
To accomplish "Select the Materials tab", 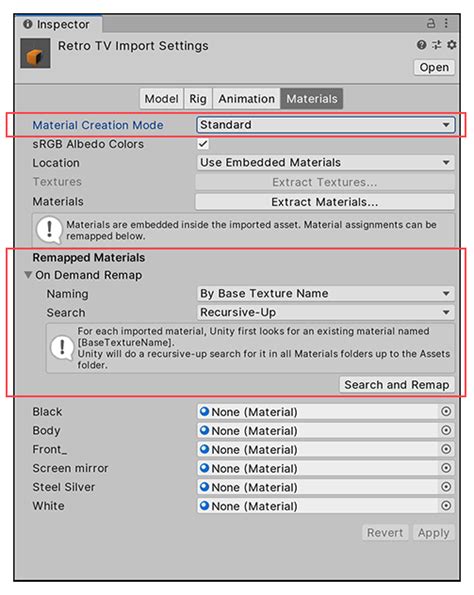I will point(312,99).
